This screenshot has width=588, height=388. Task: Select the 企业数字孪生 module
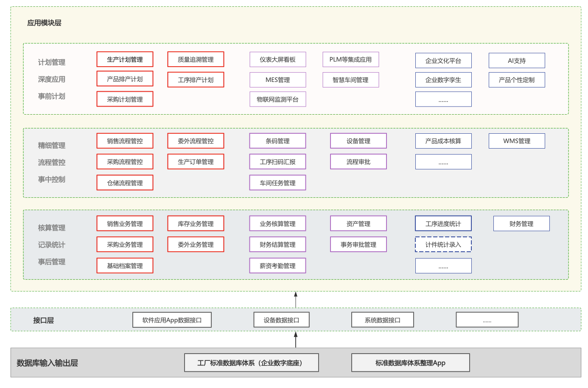(443, 80)
